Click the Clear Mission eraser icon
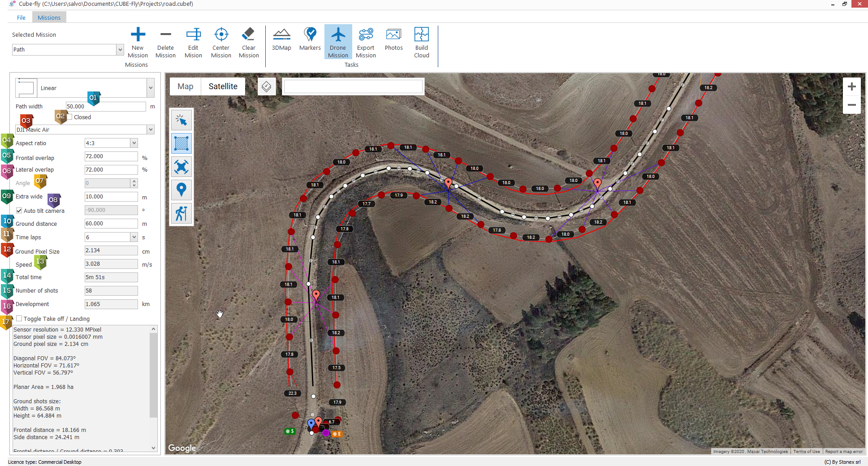The height and width of the screenshot is (466, 868). pos(249,35)
